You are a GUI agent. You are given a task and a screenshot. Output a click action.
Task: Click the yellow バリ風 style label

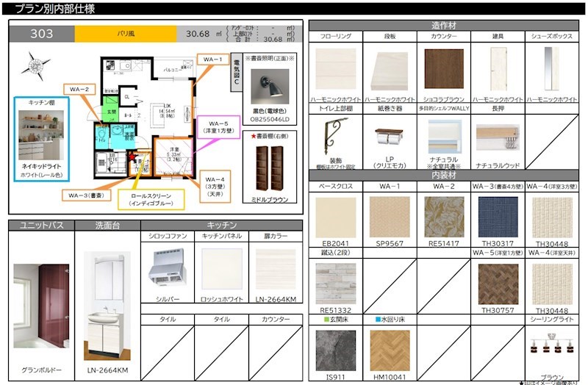click(126, 34)
